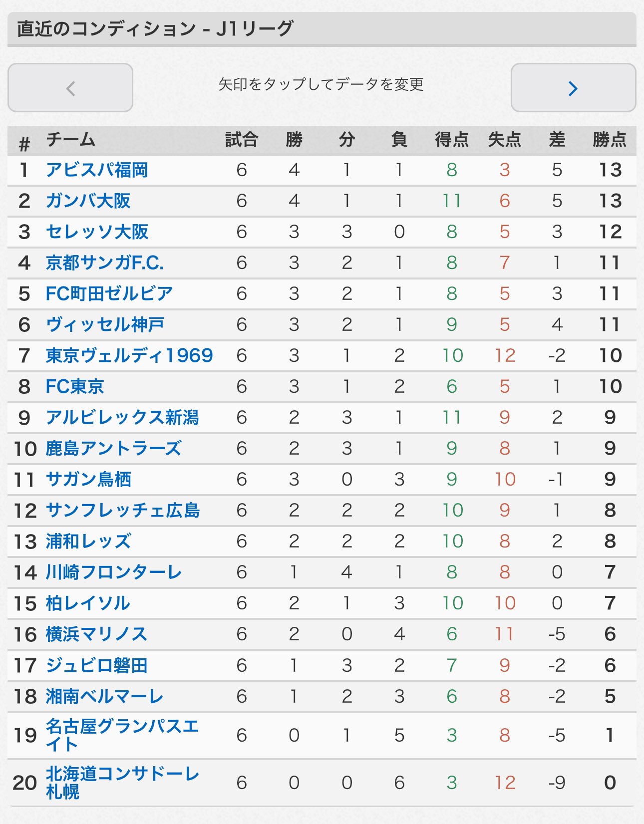This screenshot has height=824, width=644.
Task: Open 鹿島アントラーズ team page
Action: (x=113, y=449)
